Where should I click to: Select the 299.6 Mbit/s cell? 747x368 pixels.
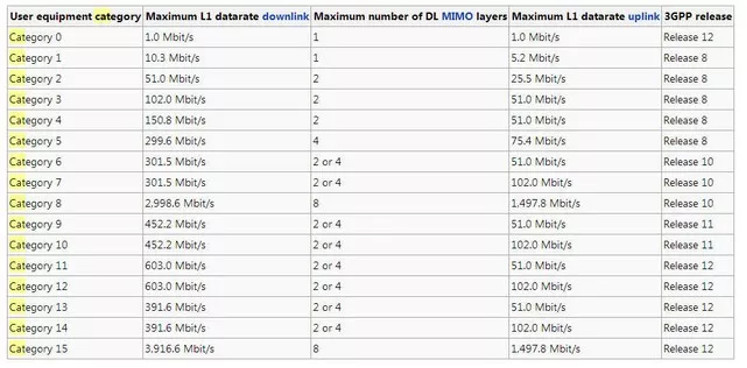tap(226, 141)
